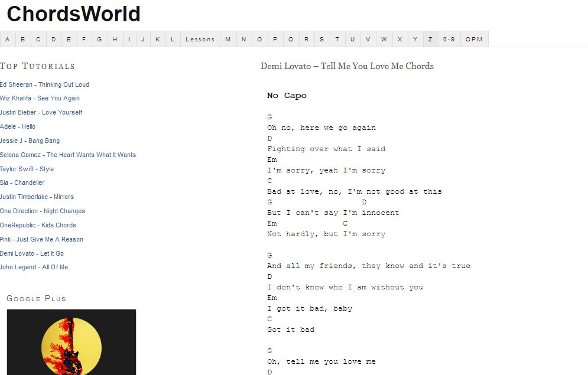Click the lyric 'Bad at love, no, I'm not good at this'
Image resolution: width=588 pixels, height=375 pixels.
tap(355, 191)
